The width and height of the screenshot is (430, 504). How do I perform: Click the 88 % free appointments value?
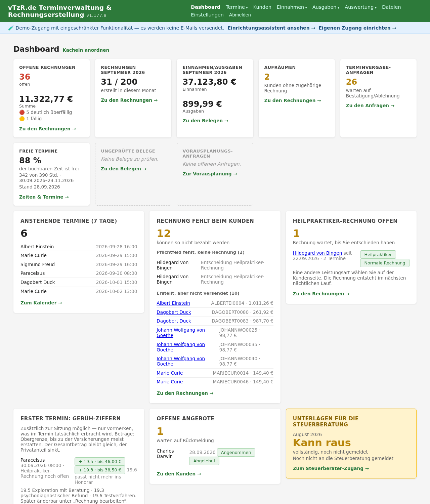point(30,161)
